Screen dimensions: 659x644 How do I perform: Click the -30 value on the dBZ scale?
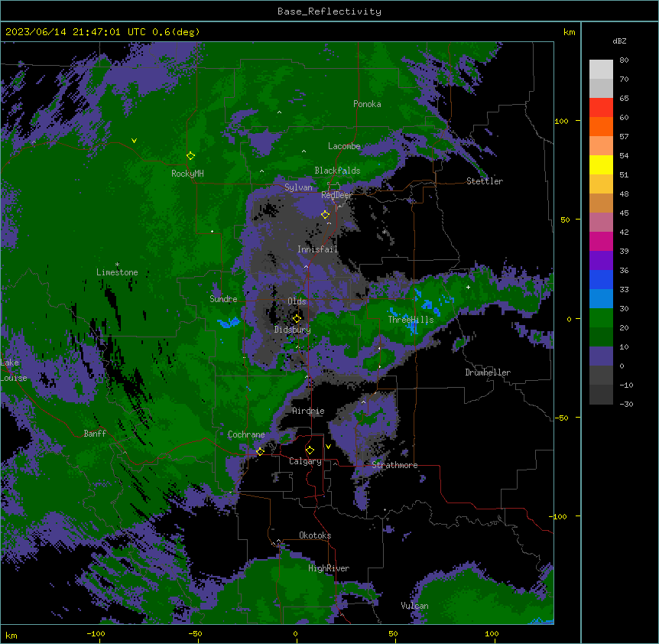coord(626,404)
